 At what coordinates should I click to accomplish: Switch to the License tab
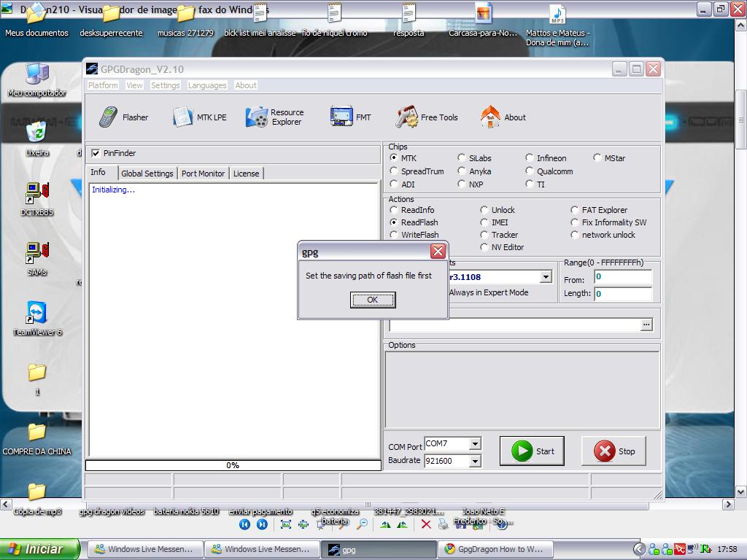pos(247,174)
